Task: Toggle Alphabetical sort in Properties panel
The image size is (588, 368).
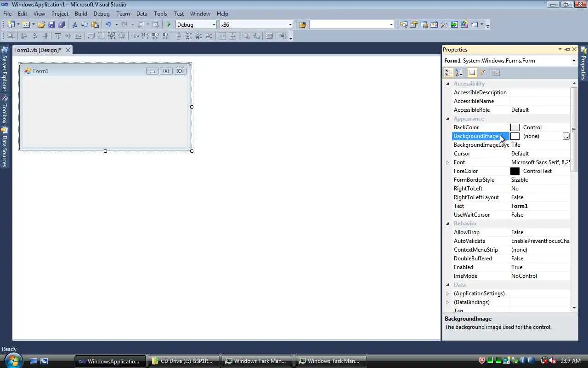Action: [458, 73]
